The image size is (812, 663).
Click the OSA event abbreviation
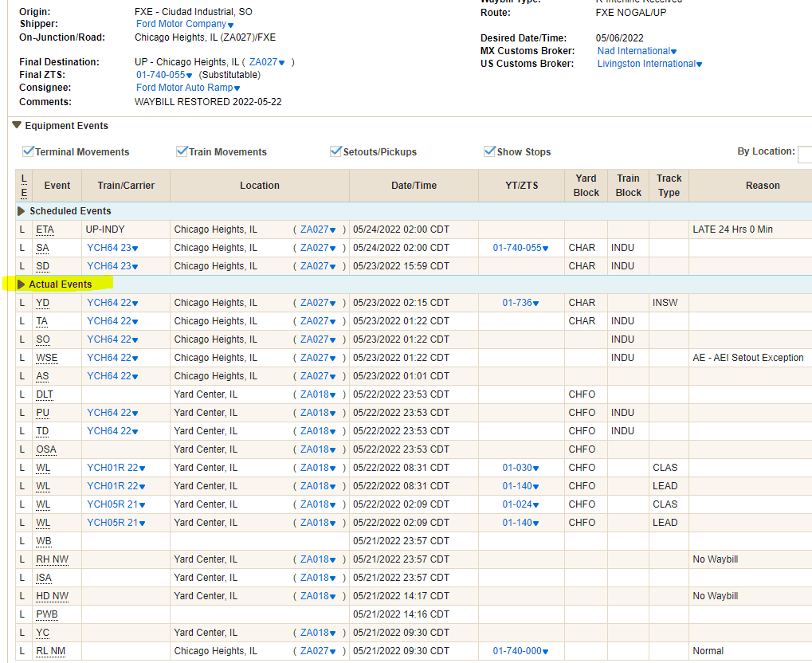46,449
